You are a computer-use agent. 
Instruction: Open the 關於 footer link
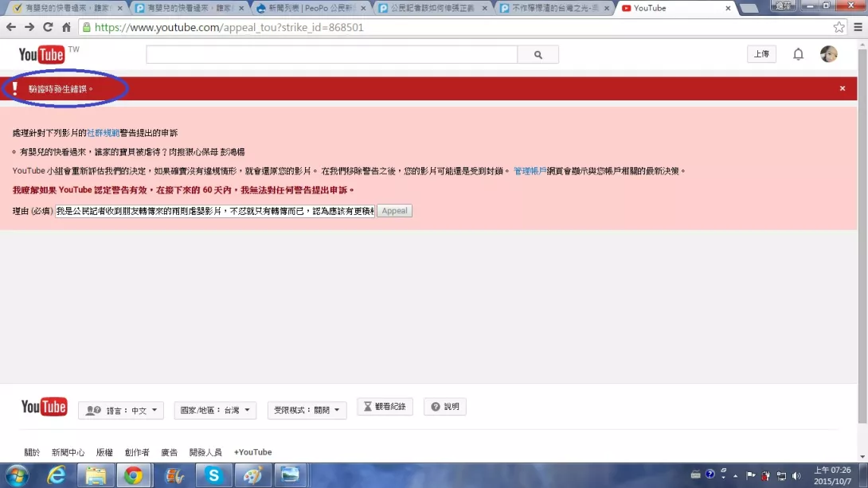tap(32, 452)
